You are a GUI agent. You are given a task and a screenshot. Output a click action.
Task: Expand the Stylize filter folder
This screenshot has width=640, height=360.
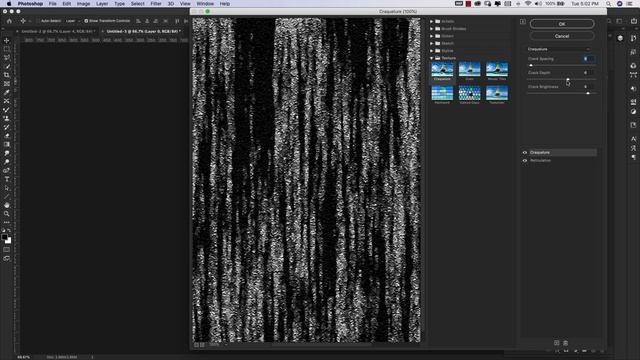coord(431,51)
